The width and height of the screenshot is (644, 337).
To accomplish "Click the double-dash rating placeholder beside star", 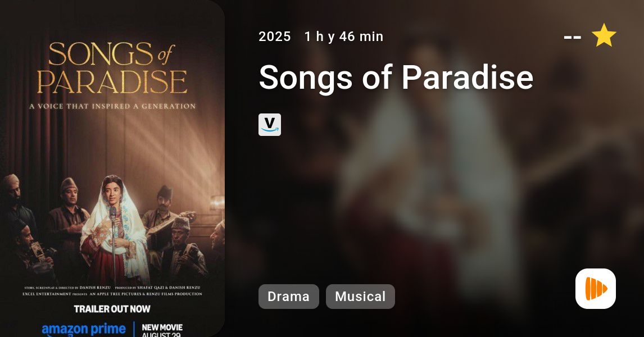I will pyautogui.click(x=573, y=38).
